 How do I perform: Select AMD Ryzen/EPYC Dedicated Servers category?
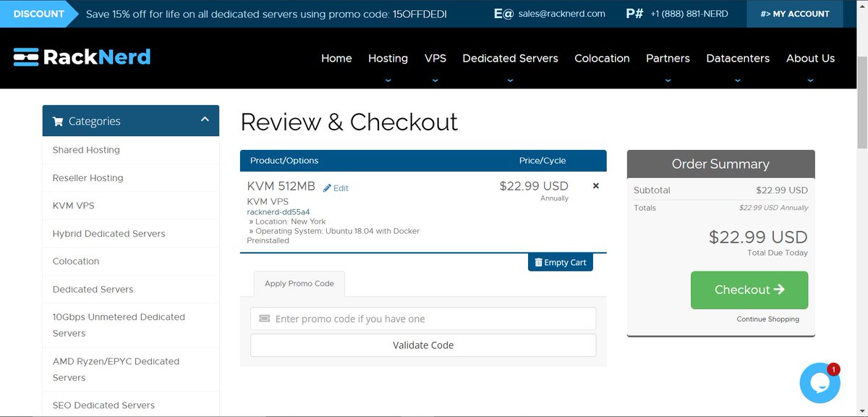pos(116,369)
